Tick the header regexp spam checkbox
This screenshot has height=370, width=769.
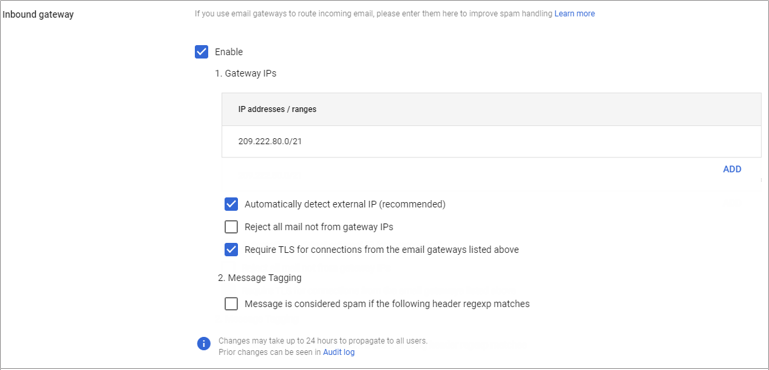231,304
